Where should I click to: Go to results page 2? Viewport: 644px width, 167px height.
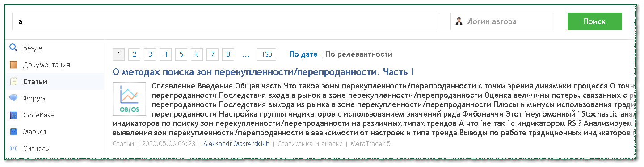pyautogui.click(x=134, y=54)
